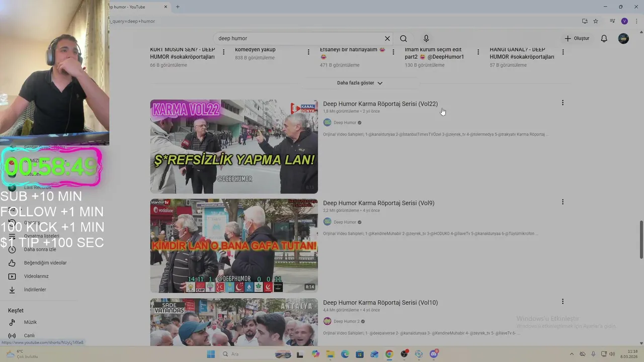Open 'HANGİ GANAL? - DEEP HUMOR' short title
Viewport: 644px width, 362px height.
522,53
